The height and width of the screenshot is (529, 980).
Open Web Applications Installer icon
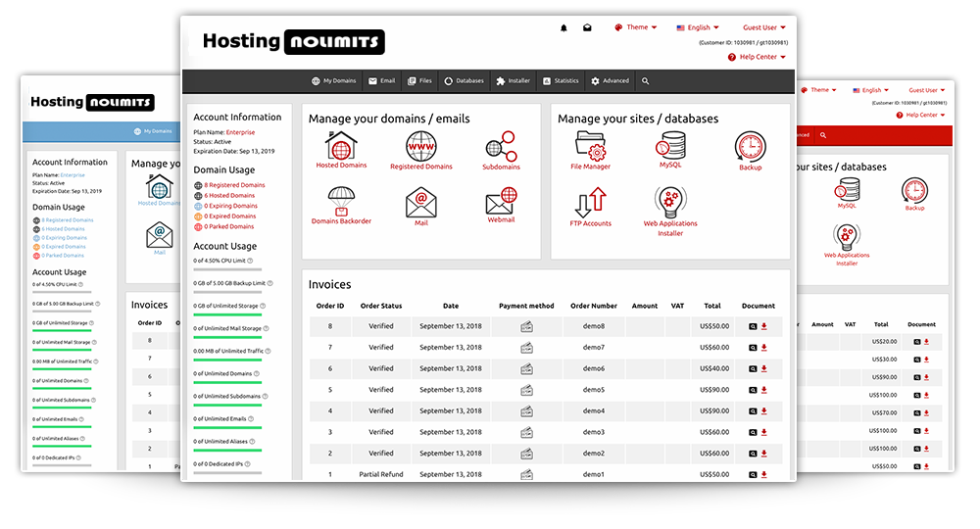click(x=670, y=204)
